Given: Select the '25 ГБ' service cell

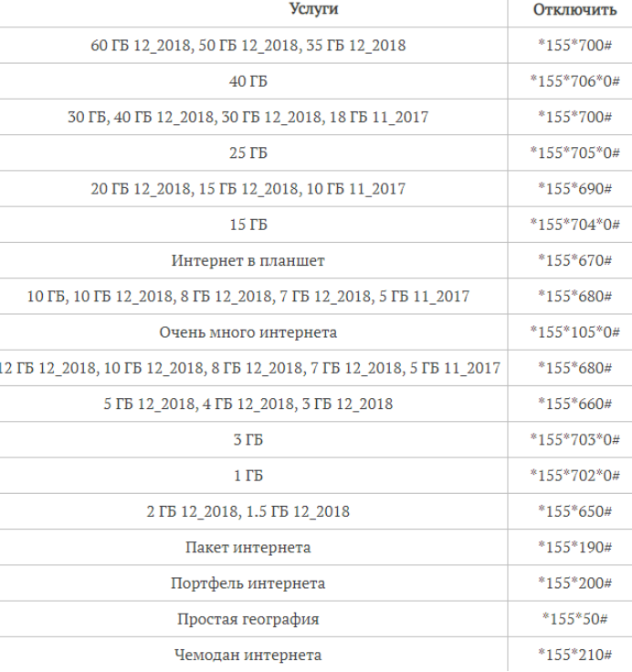Looking at the screenshot, I should pyautogui.click(x=248, y=152).
